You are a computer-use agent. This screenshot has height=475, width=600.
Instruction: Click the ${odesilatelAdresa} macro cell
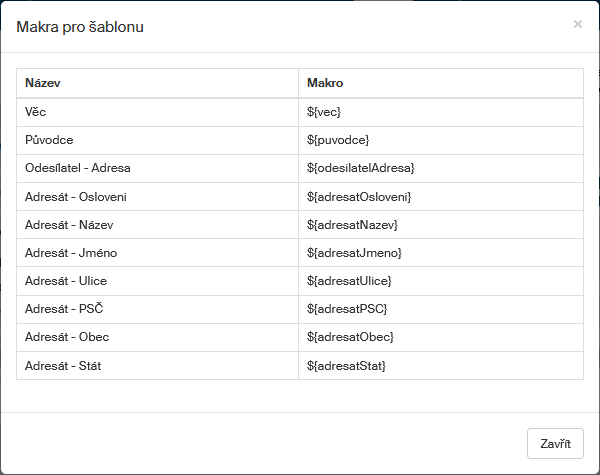pos(360,168)
